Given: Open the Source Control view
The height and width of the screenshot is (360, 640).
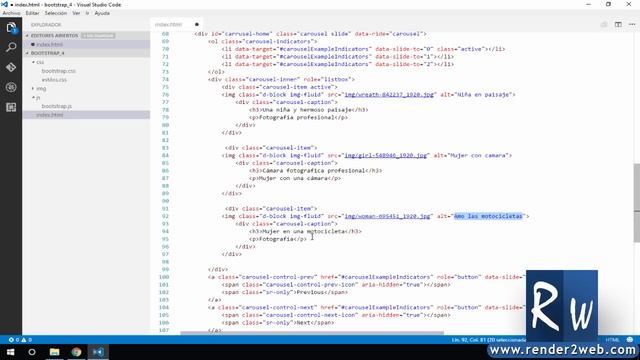Looking at the screenshot, I should (x=11, y=67).
